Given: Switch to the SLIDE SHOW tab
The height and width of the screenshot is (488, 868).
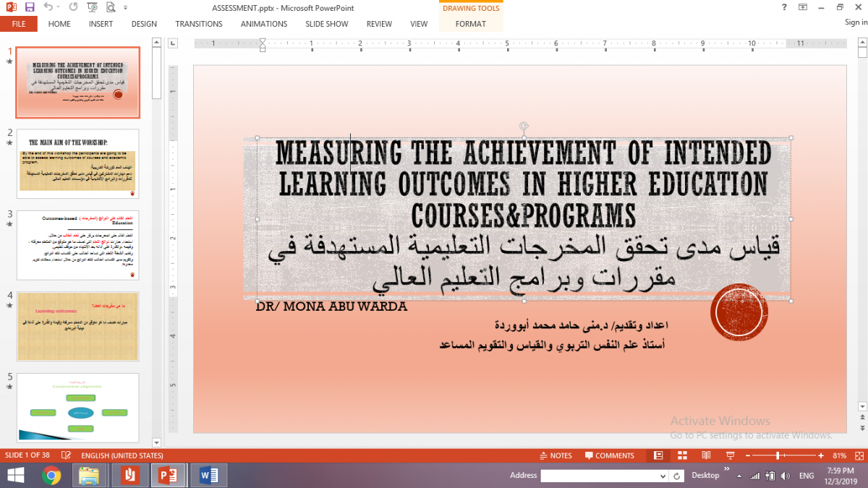Looking at the screenshot, I should 327,24.
